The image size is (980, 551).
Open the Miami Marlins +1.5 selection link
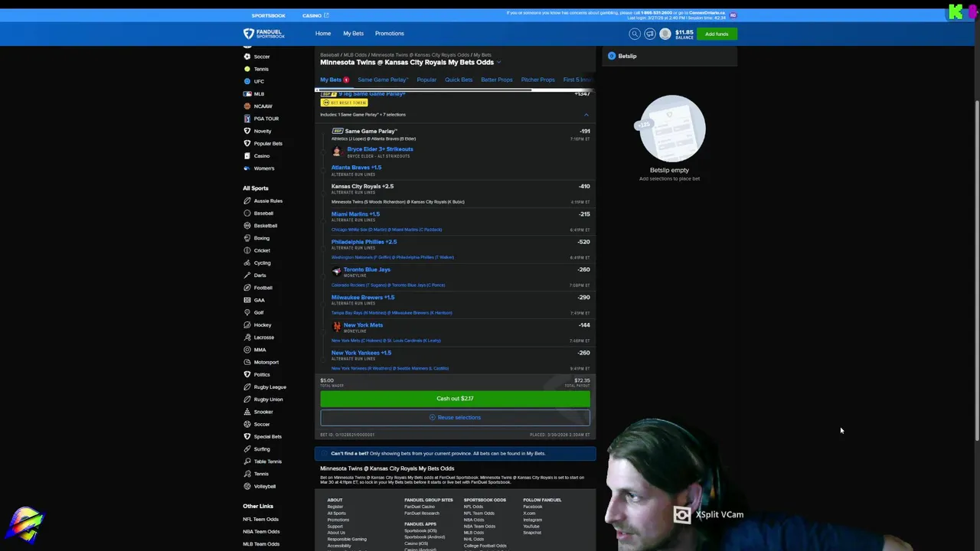click(x=355, y=214)
